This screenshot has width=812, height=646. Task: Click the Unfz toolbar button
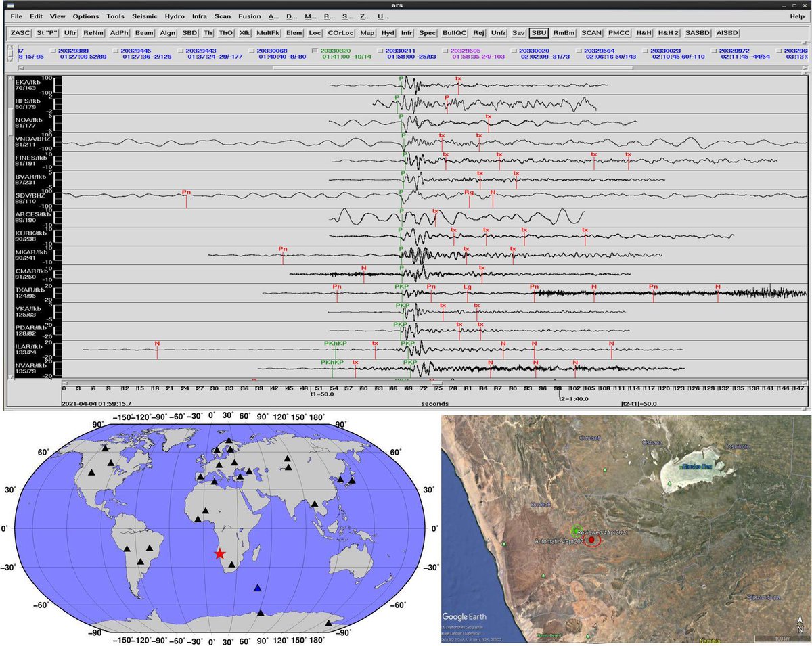tap(499, 32)
